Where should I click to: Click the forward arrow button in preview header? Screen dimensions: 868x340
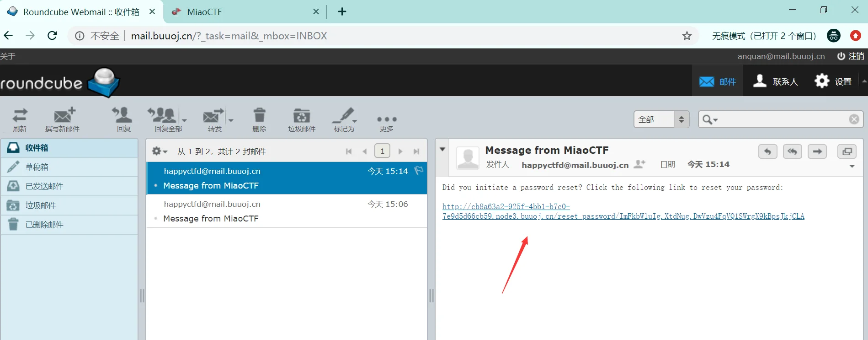point(817,151)
